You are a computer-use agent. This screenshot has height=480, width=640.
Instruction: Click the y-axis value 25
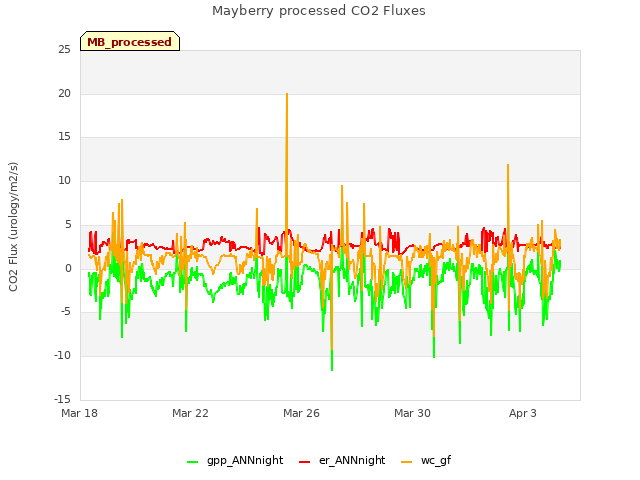point(64,50)
